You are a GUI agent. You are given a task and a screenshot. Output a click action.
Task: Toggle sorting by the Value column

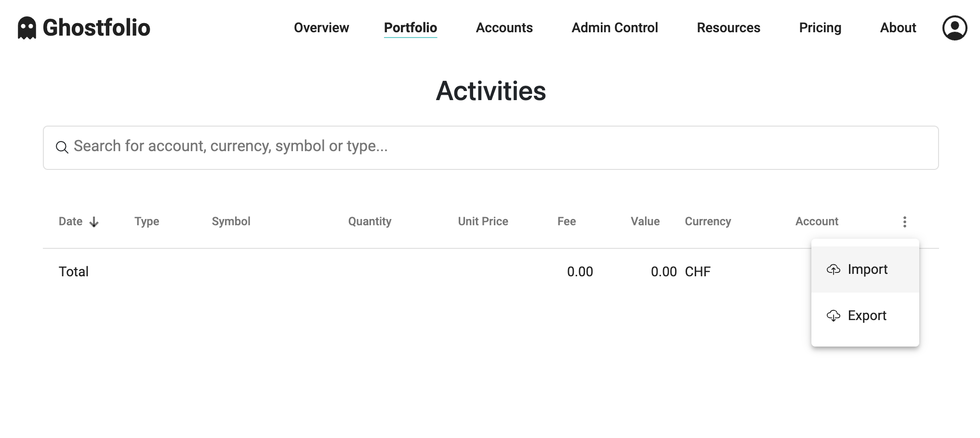[645, 221]
